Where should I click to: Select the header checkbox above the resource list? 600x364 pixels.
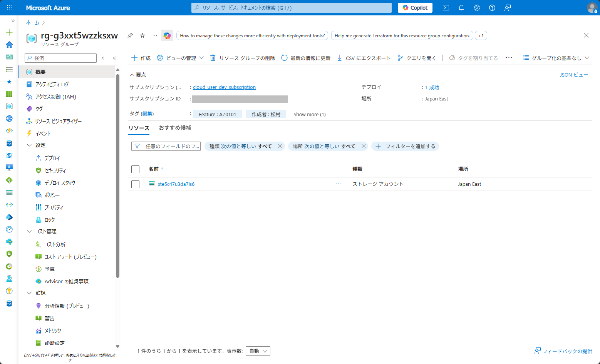click(x=135, y=169)
